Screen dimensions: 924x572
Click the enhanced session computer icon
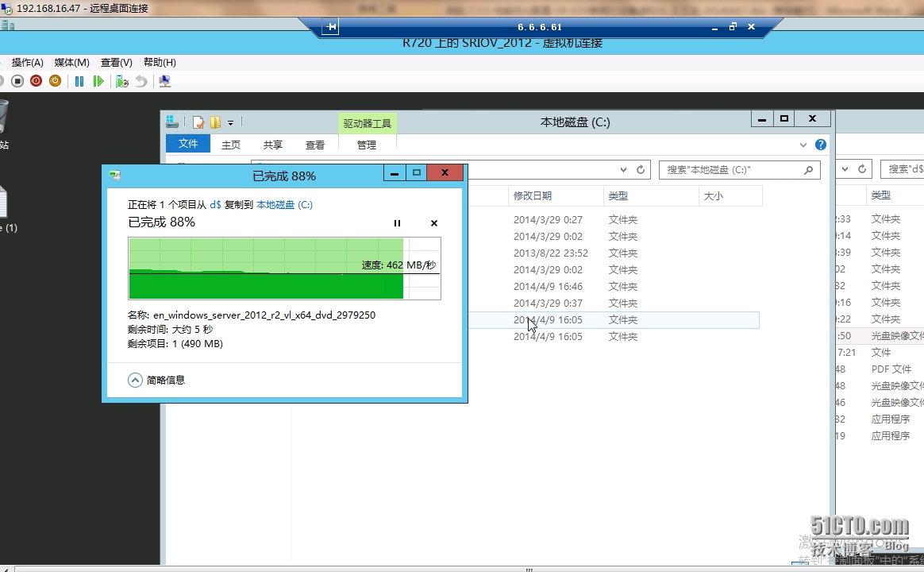tap(165, 81)
